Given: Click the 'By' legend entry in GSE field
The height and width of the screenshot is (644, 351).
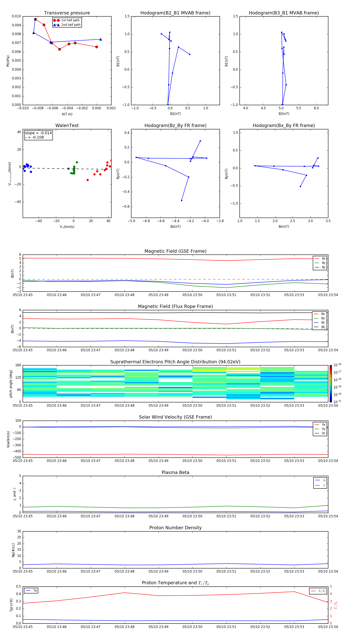Looking at the screenshot, I should tap(320, 263).
